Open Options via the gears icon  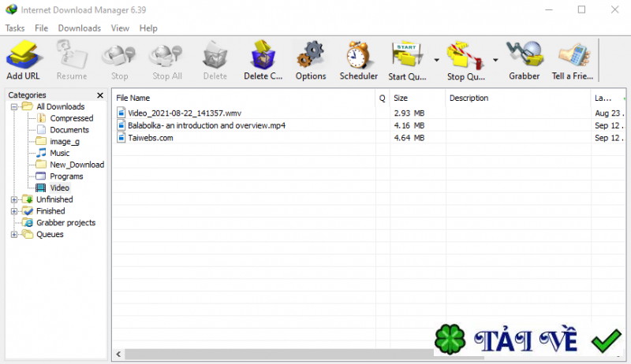311,54
